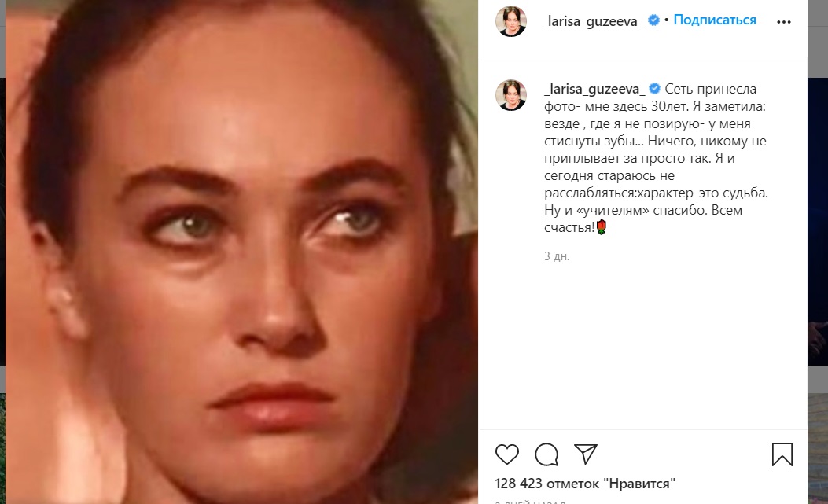Click verified badge beside caption username

[x=654, y=88]
